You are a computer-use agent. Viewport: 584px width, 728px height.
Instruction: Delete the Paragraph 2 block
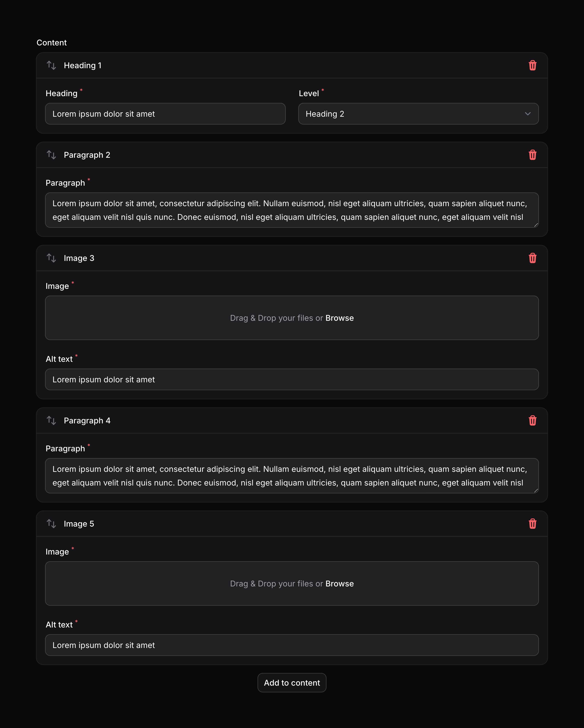[532, 155]
